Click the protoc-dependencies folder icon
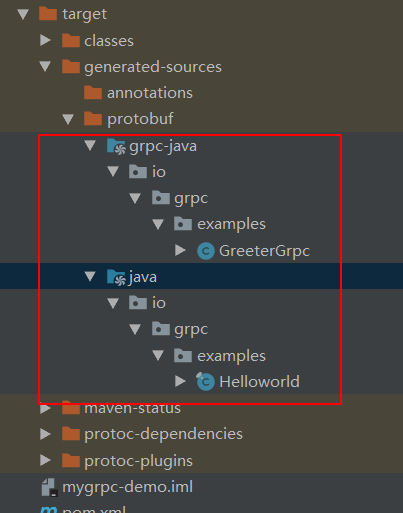The width and height of the screenshot is (403, 513). pyautogui.click(x=71, y=434)
